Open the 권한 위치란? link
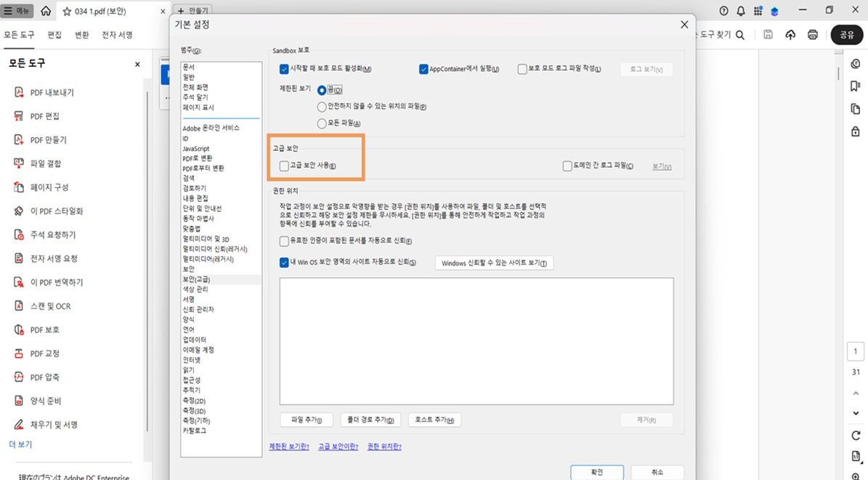 (384, 447)
